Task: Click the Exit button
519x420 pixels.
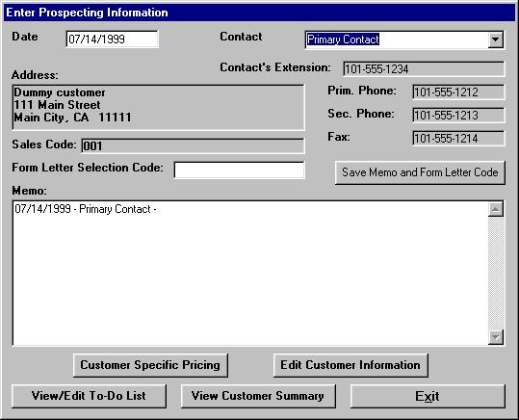Action: [428, 396]
